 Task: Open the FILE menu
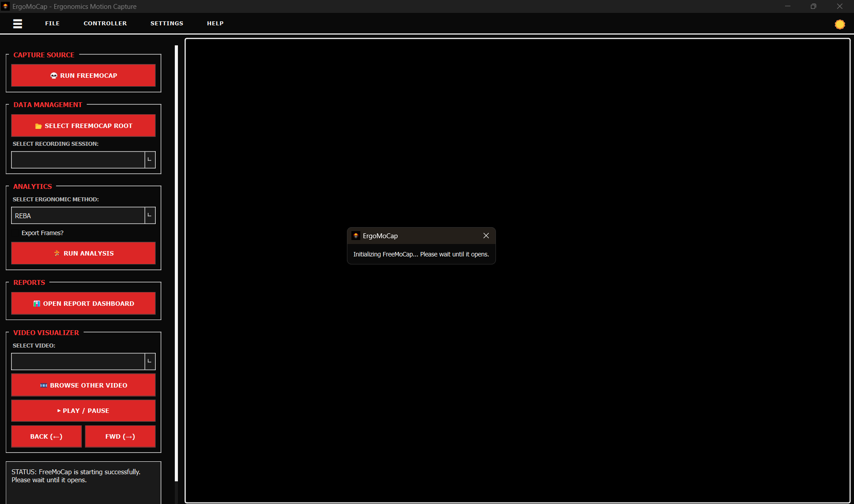[x=52, y=24]
